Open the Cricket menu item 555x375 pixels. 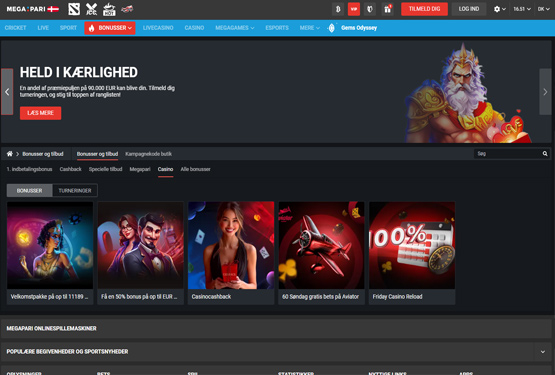point(16,28)
